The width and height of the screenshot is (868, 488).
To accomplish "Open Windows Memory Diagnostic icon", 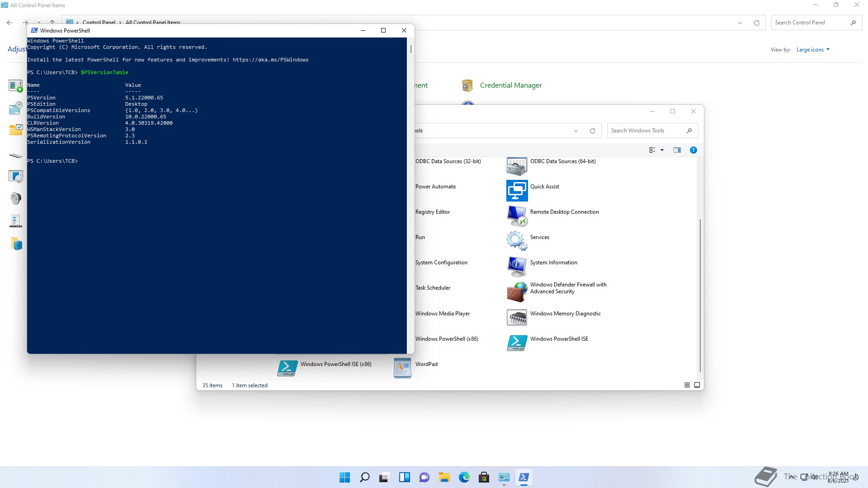I will click(x=517, y=317).
